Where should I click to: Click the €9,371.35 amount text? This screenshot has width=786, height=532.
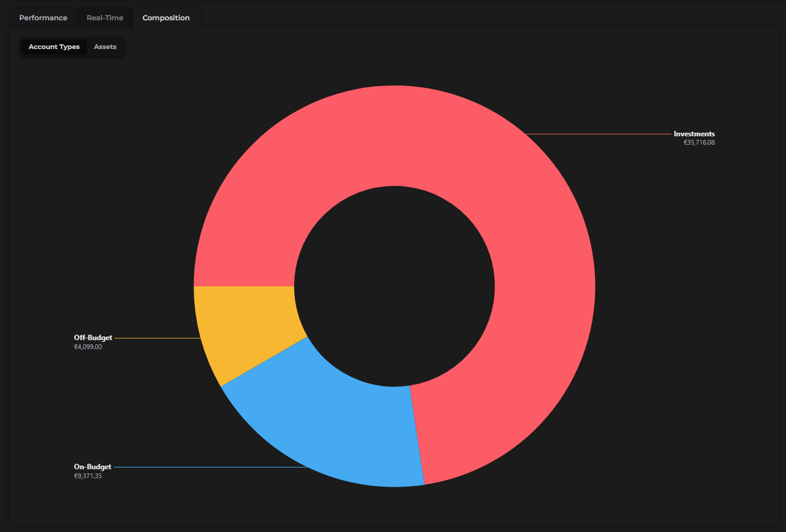pos(87,476)
